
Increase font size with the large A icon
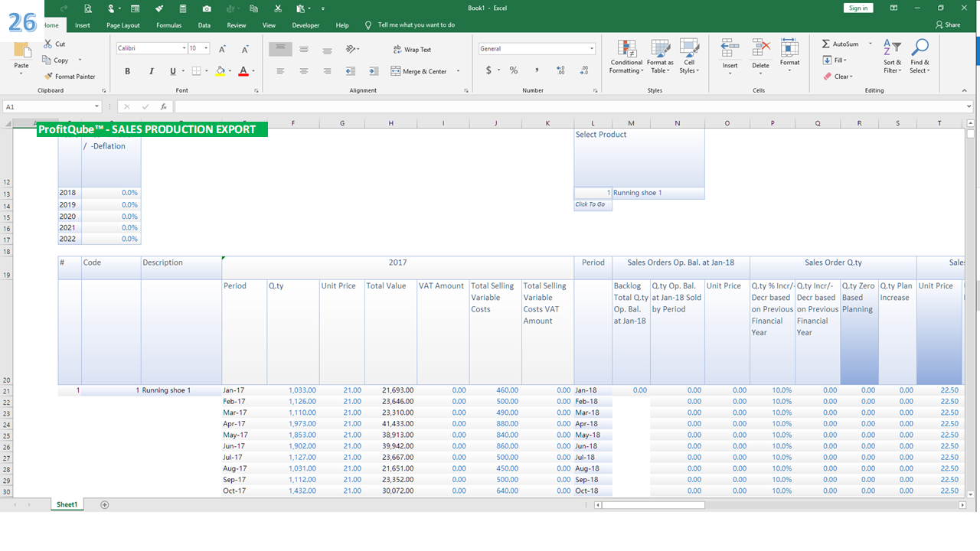pos(222,48)
